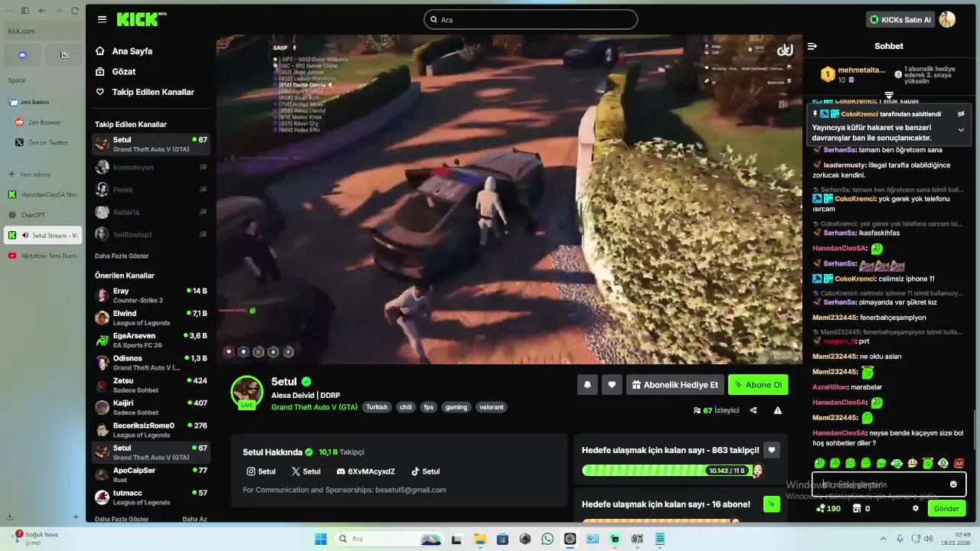This screenshot has height=551, width=980.
Task: Open Kaijiri channel in recommended
Action: pyautogui.click(x=152, y=407)
